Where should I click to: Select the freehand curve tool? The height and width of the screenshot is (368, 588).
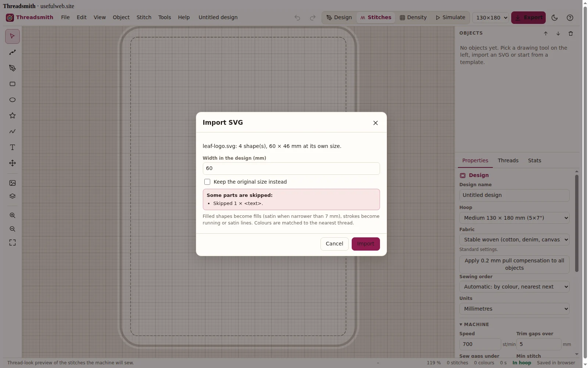(x=12, y=131)
